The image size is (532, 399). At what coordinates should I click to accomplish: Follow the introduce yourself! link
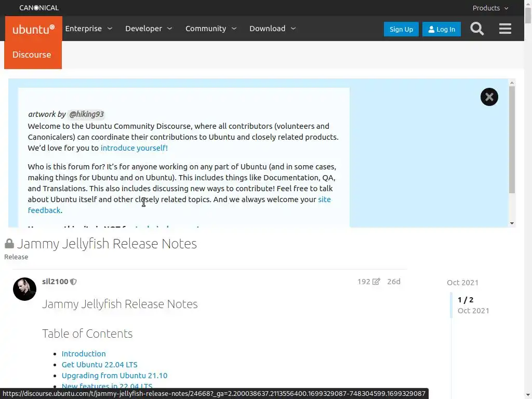tap(134, 148)
